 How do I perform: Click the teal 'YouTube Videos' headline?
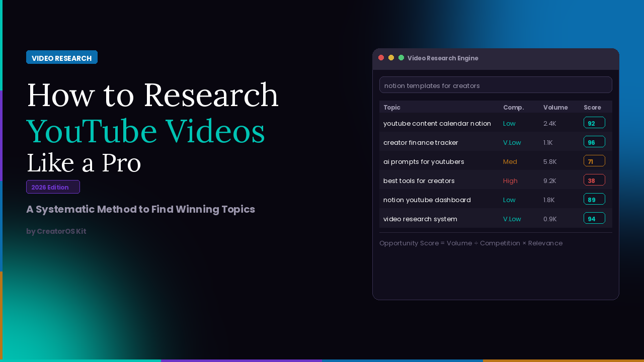point(145,131)
